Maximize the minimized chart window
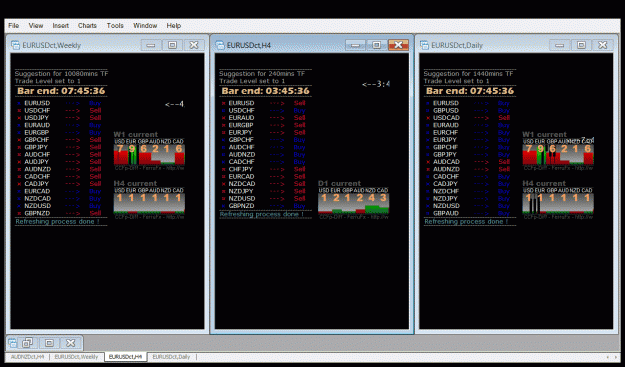625x367 pixels. (x=49, y=343)
